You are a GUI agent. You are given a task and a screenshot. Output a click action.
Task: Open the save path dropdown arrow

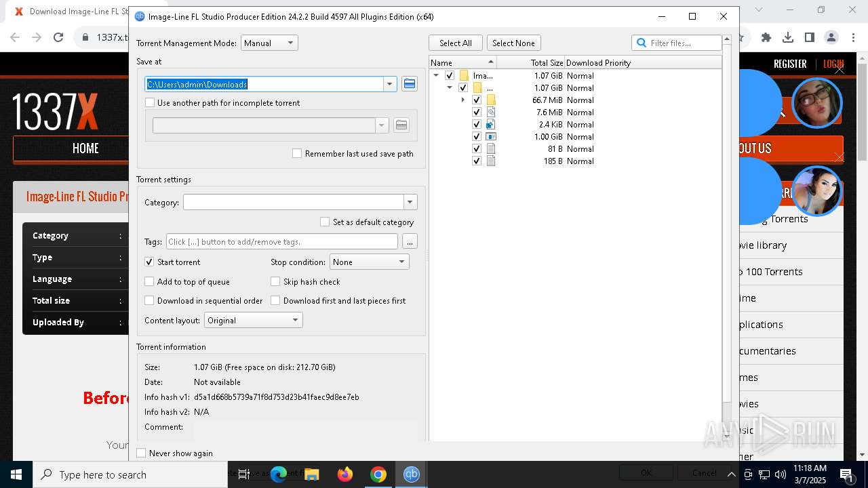click(x=389, y=84)
